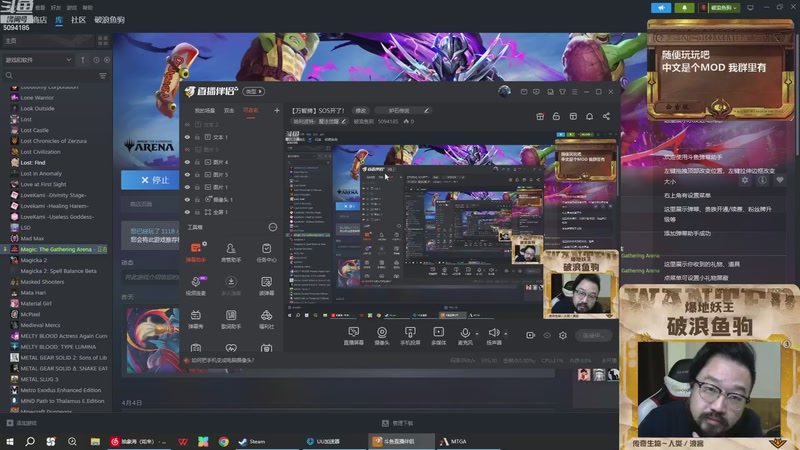800x450 pixels.
Task: Add 摄像头 camera source
Action: click(382, 336)
